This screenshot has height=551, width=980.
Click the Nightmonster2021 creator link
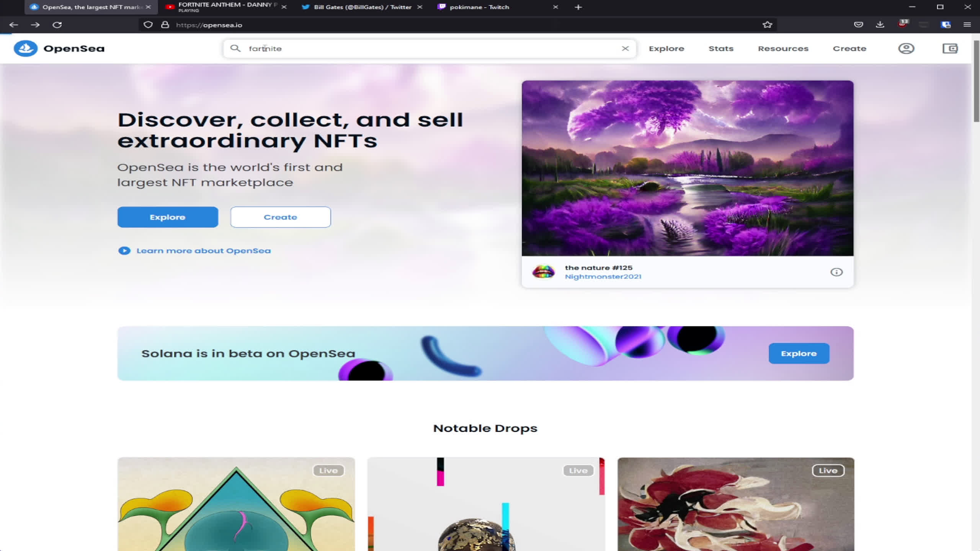pyautogui.click(x=603, y=277)
